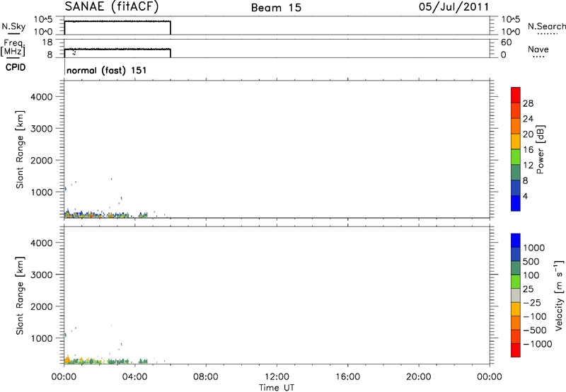Click the red top segment of Power colorbar
Screen dimensions: 566x392
(516, 95)
